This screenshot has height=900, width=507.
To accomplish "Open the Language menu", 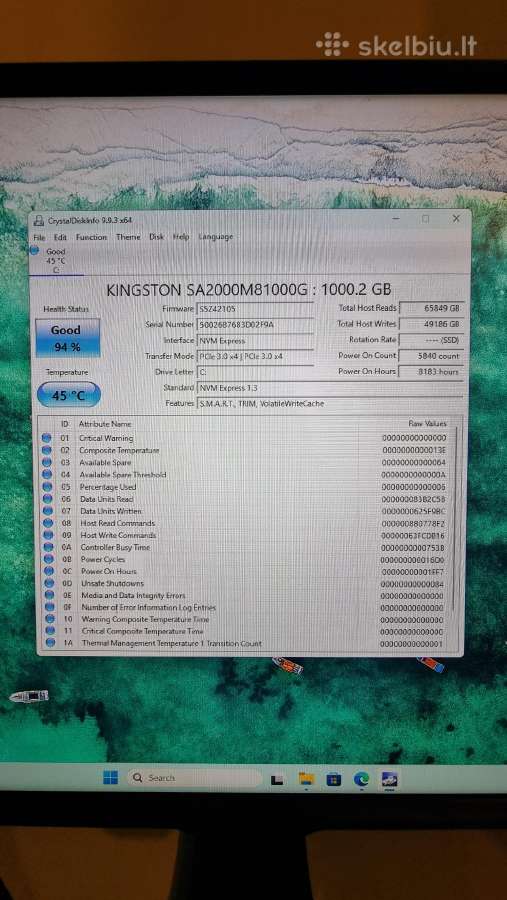I will 216,236.
